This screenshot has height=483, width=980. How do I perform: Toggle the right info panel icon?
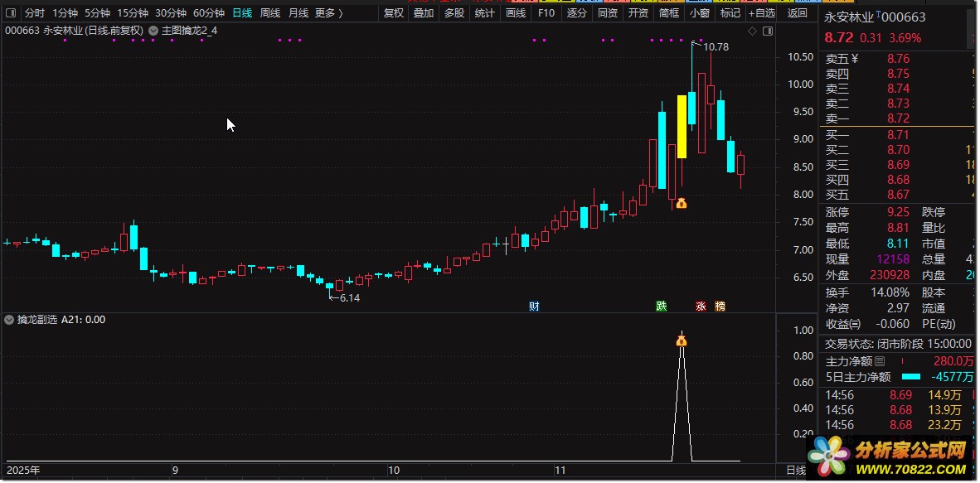768,31
